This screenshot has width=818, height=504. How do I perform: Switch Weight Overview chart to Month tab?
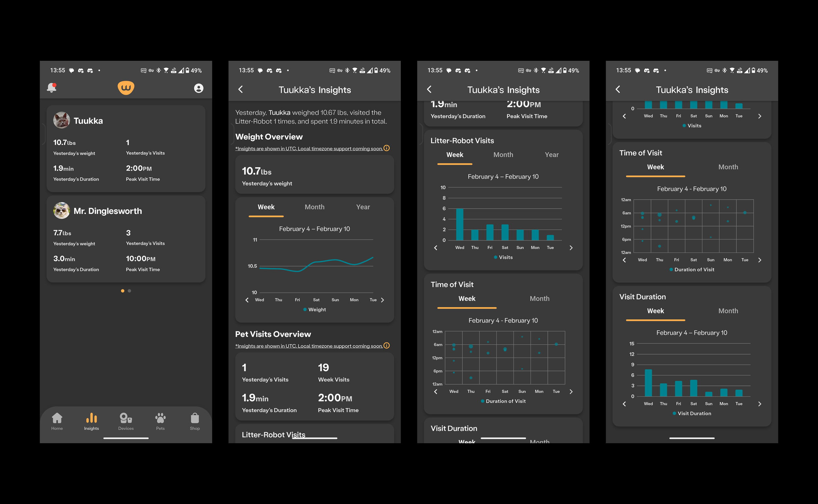(314, 207)
